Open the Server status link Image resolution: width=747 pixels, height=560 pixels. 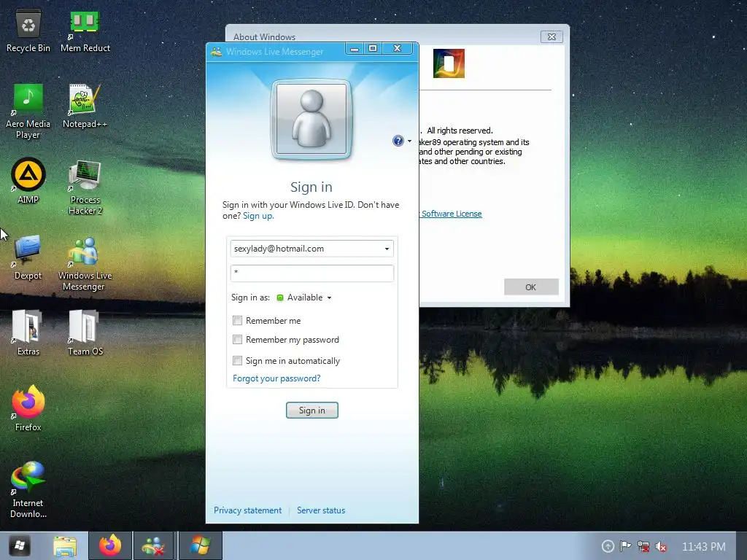coord(321,510)
